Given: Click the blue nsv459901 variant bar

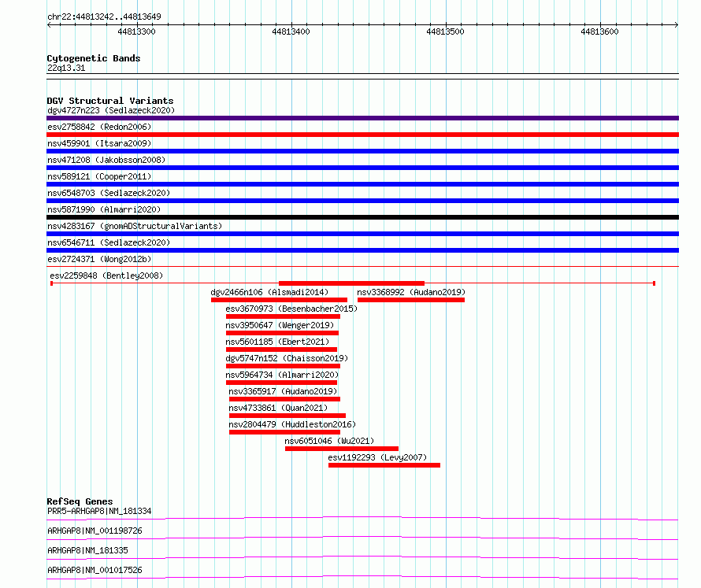Looking at the screenshot, I should 362,151.
